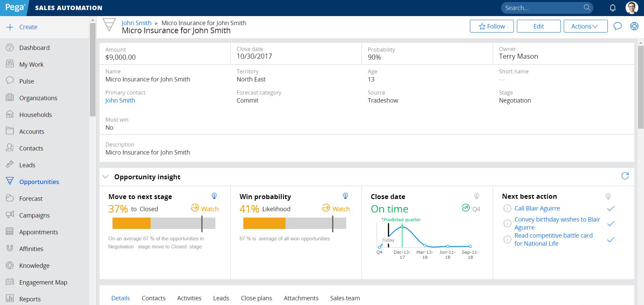644x305 pixels.
Task: Click info icon beside Call Blair Aguirre
Action: tap(507, 208)
